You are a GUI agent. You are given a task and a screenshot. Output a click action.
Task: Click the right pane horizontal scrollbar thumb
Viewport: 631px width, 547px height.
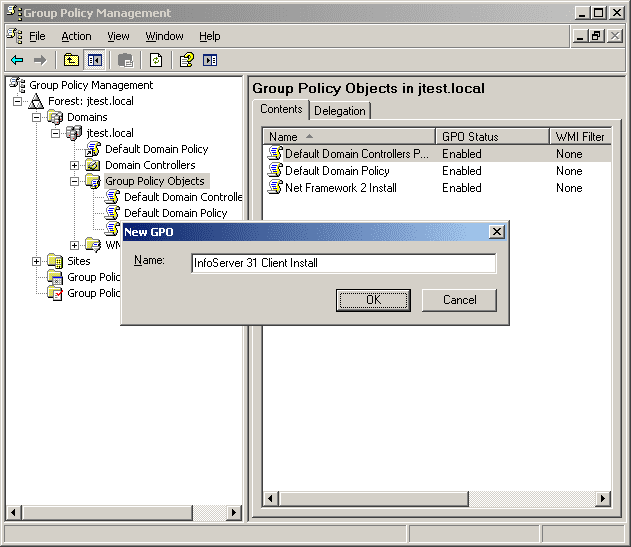point(373,499)
